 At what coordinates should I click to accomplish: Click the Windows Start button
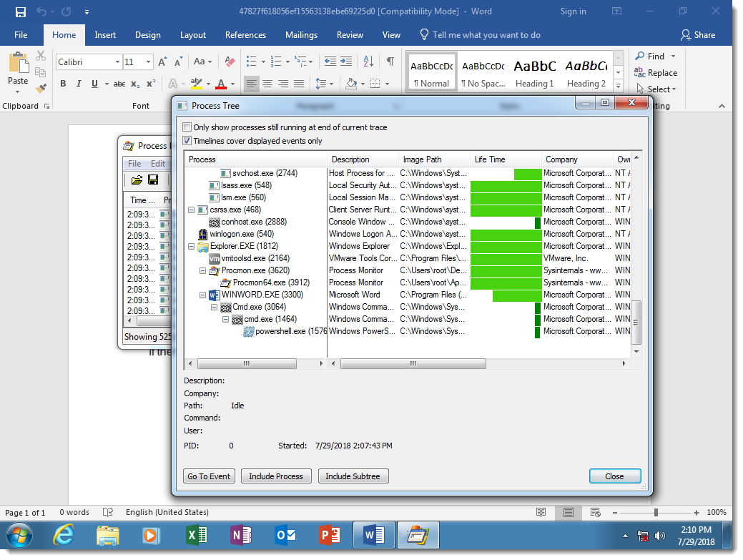pyautogui.click(x=19, y=536)
